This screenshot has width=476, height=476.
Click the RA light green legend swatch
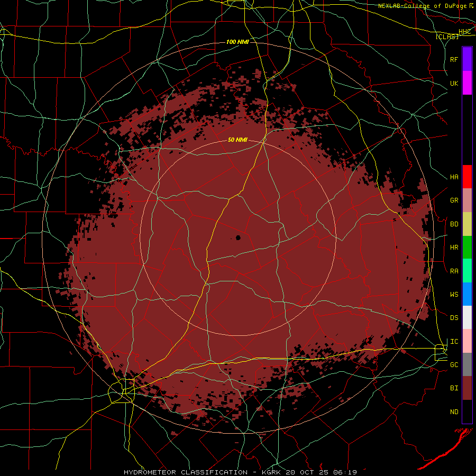coord(467,271)
